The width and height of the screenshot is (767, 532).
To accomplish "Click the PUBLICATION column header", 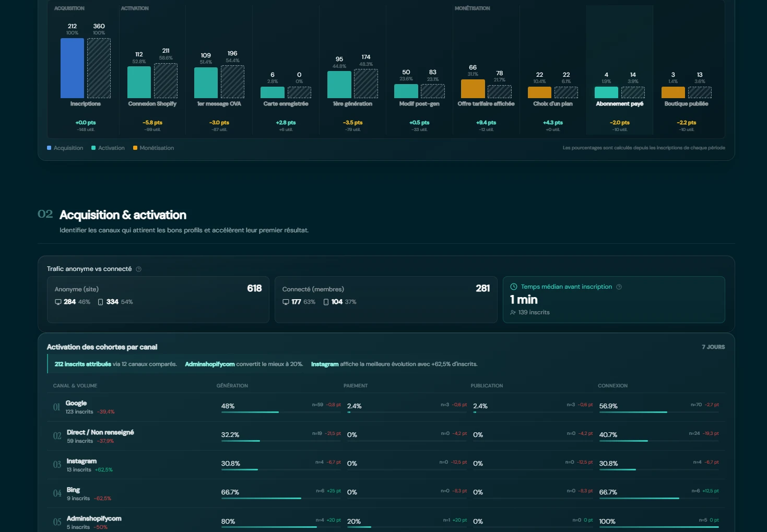I will pos(487,386).
